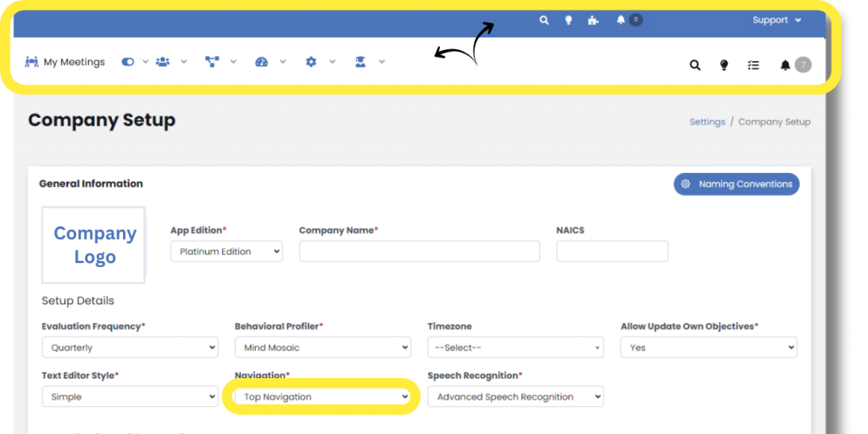Screen dimensions: 868x434
Task: Open the App Edition dropdown
Action: [x=226, y=252]
